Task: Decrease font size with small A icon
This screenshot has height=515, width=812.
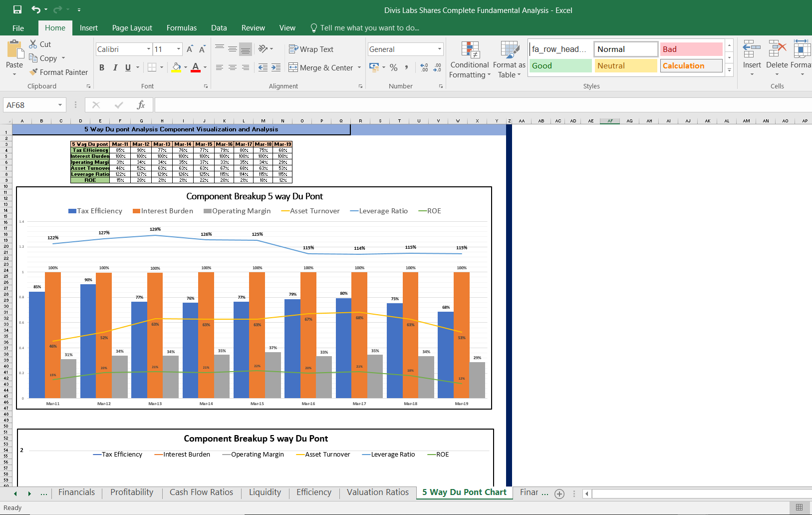Action: tap(202, 49)
